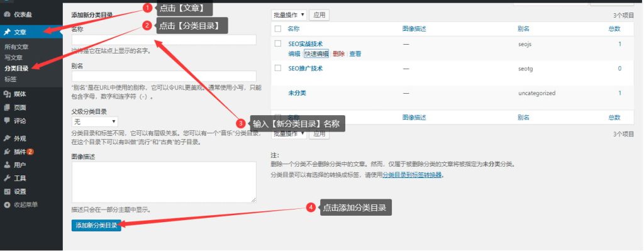Click the 图像描述 textarea
The image size is (644, 251).
coord(164,182)
